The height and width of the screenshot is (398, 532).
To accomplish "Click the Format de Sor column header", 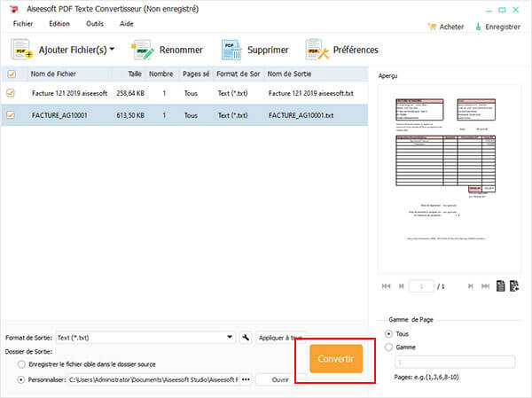I will tap(239, 74).
